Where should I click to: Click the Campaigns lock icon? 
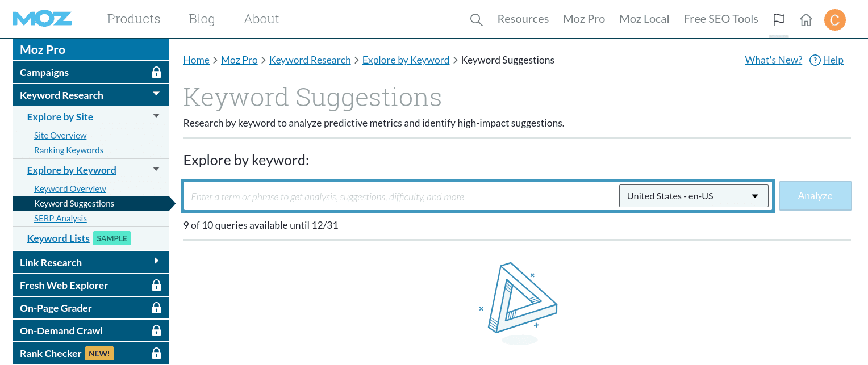(x=157, y=73)
